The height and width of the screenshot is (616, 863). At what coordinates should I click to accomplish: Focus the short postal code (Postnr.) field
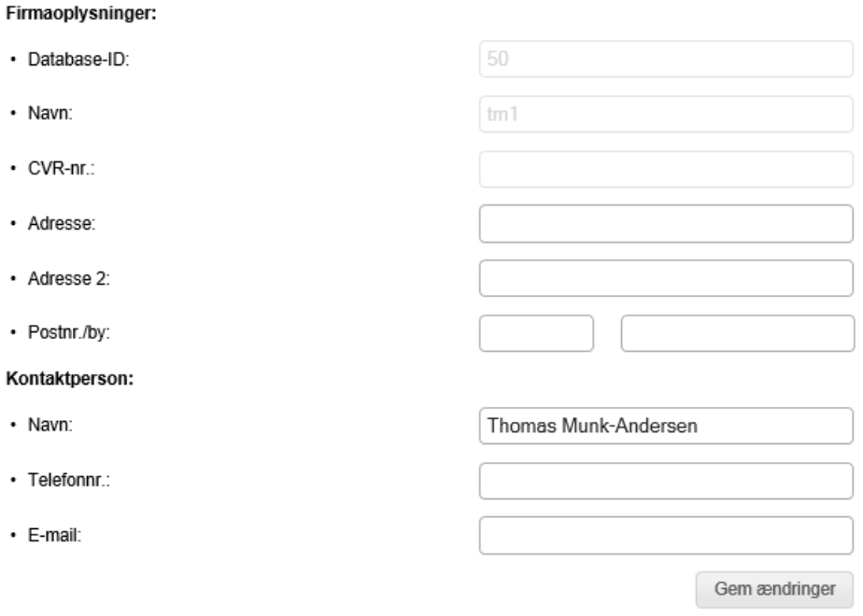(x=536, y=333)
